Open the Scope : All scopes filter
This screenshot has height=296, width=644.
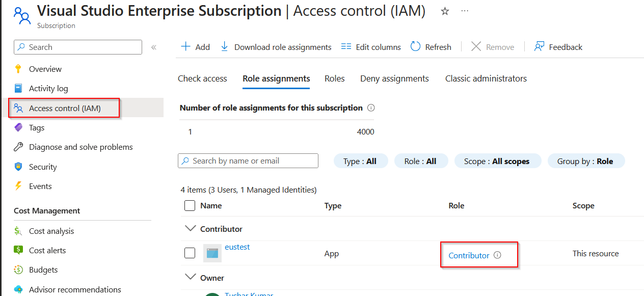(497, 161)
